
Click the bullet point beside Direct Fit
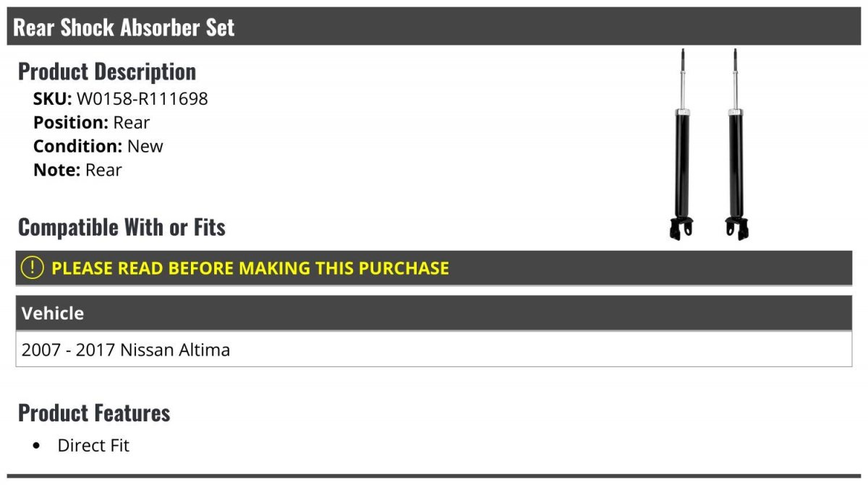click(37, 446)
